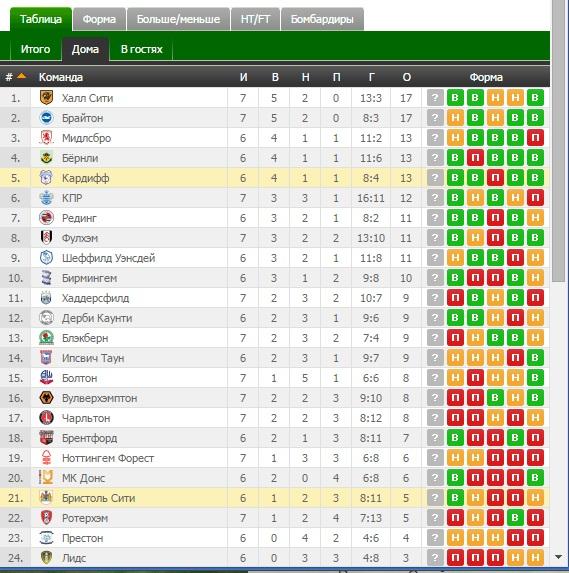Image resolution: width=569 pixels, height=573 pixels.
Task: Sort table by the # column arrow
Action: [x=22, y=76]
